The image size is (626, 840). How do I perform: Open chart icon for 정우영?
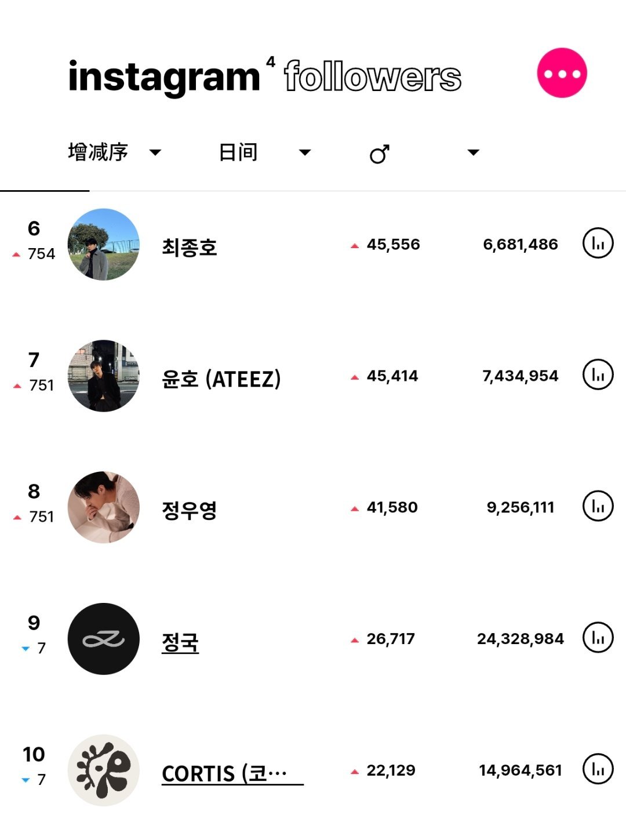(598, 506)
